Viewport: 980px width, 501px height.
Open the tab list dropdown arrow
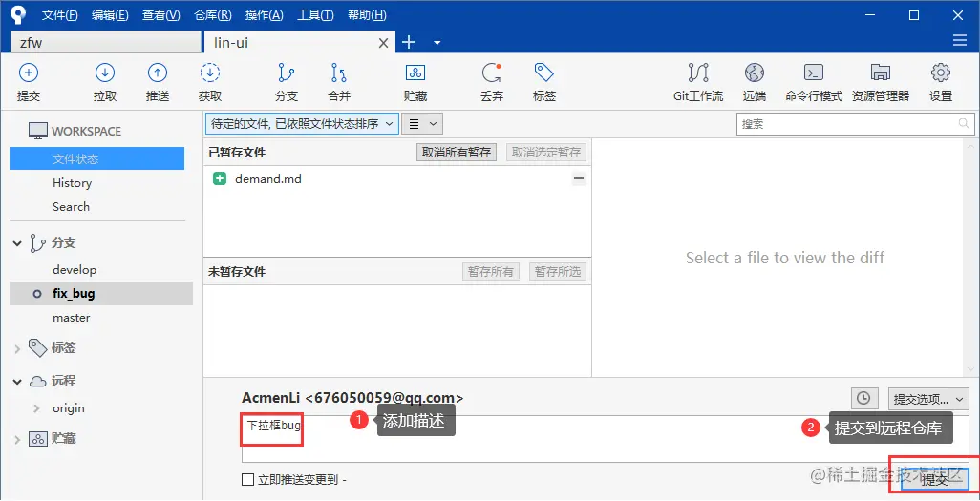click(x=437, y=43)
